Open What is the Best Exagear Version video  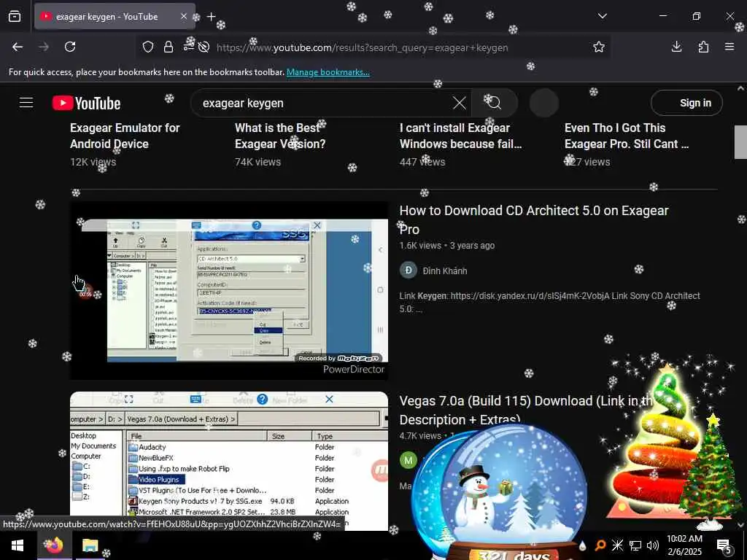[280, 136]
